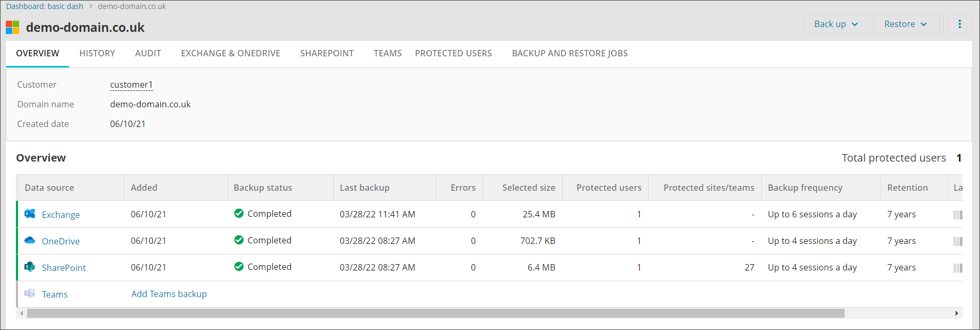Image resolution: width=980 pixels, height=330 pixels.
Task: Click the horizontal scrollbar right arrow
Action: tap(957, 314)
